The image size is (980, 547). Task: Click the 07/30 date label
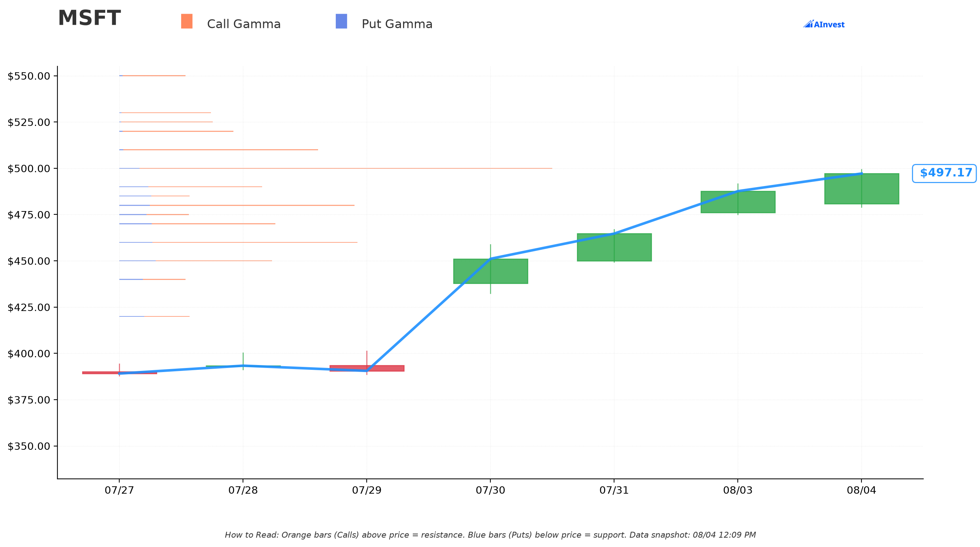coord(490,490)
